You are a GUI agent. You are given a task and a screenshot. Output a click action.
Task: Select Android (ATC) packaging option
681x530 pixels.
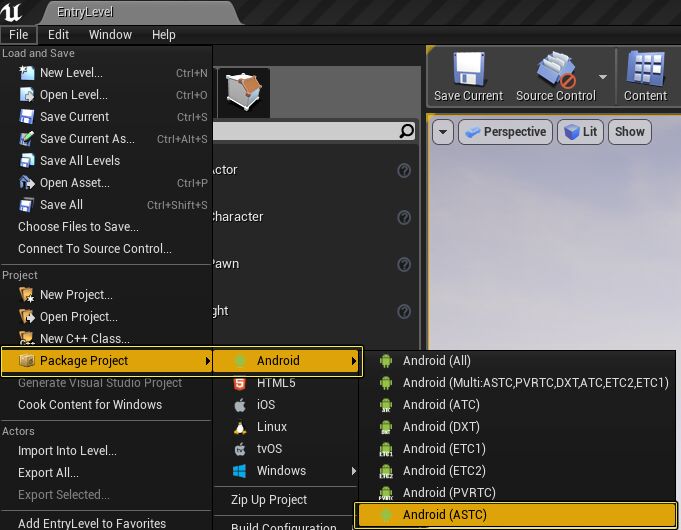pos(517,405)
